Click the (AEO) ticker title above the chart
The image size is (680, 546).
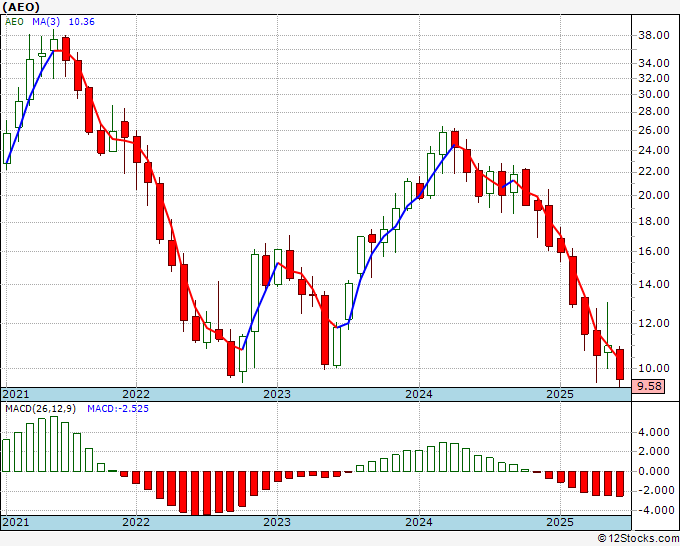(21, 7)
